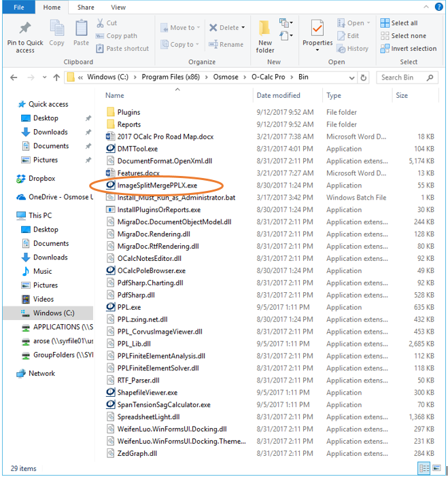
Task: Click the Delete button with red X
Action: pyautogui.click(x=224, y=27)
